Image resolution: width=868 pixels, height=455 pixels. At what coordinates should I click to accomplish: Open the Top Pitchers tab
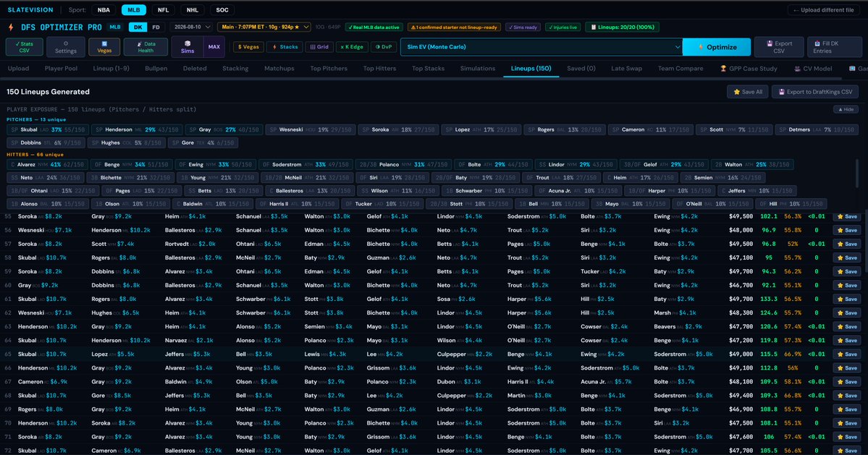(329, 69)
